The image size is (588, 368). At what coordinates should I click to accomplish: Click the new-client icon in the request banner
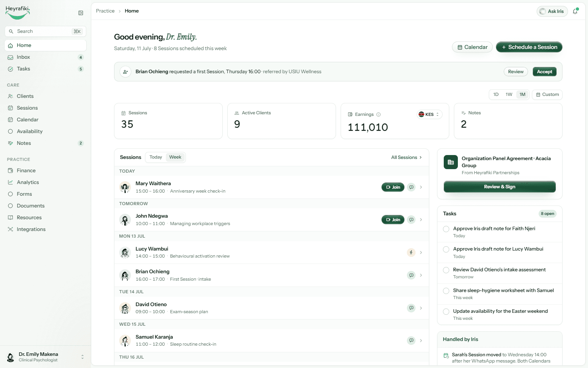[x=125, y=72]
